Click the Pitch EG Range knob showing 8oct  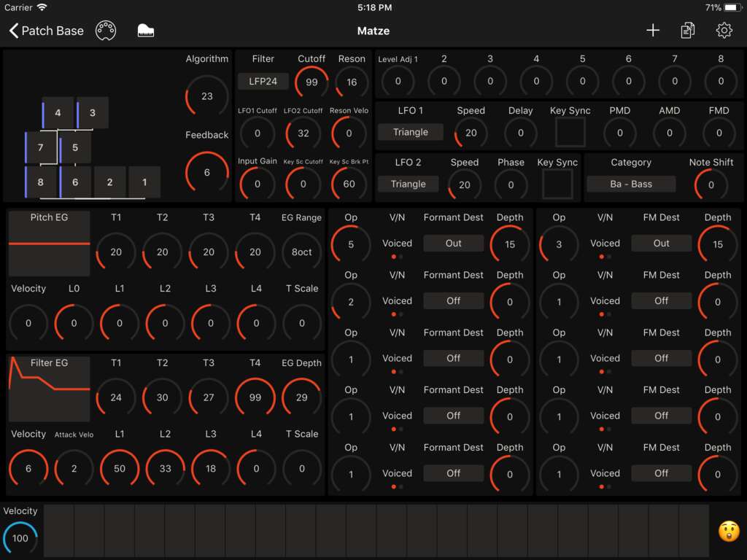click(301, 252)
